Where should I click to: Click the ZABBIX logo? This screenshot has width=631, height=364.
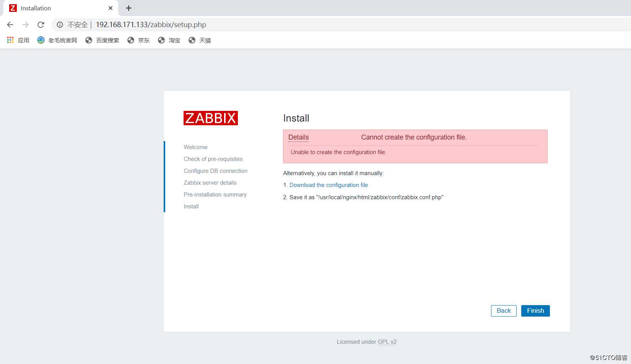pos(211,118)
